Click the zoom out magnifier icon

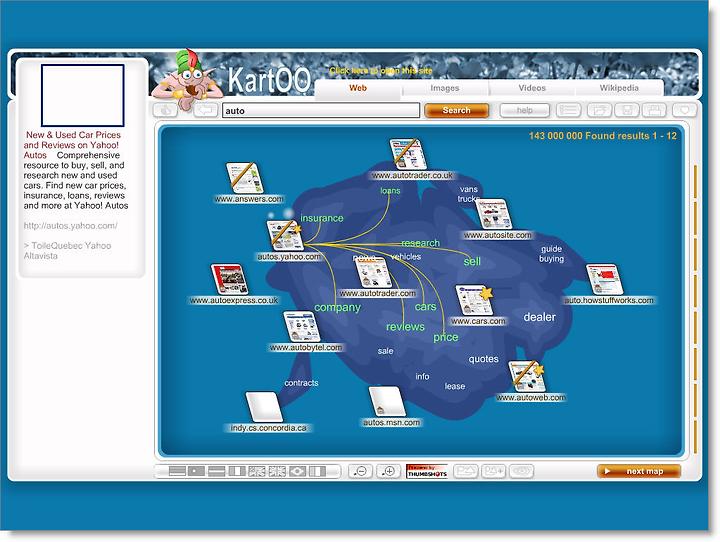click(x=360, y=471)
